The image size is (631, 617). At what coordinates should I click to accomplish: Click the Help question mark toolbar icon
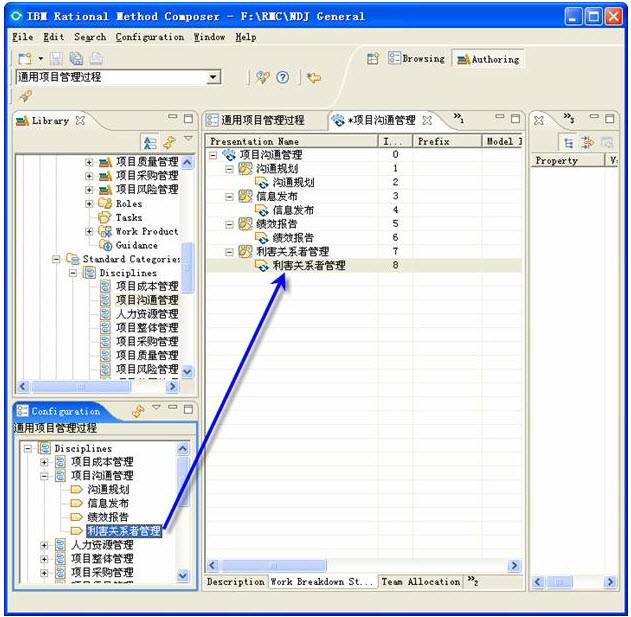[x=283, y=77]
